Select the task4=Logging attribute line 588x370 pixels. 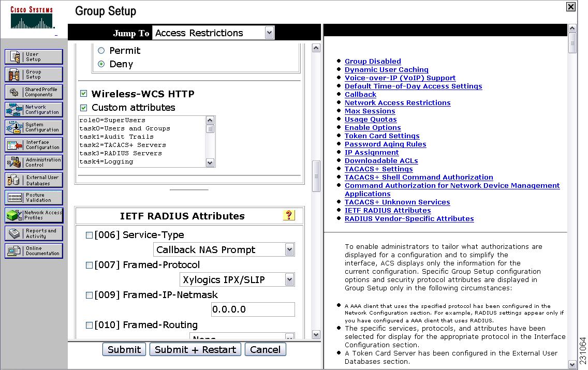point(106,161)
